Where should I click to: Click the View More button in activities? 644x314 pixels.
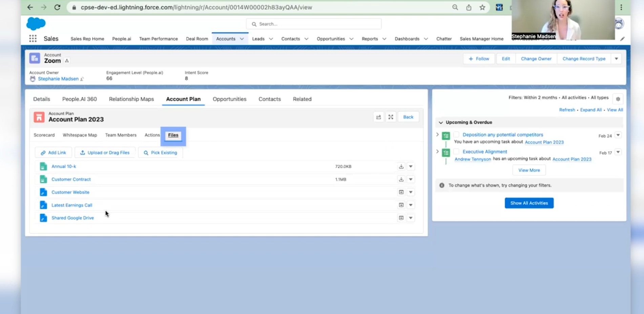click(x=529, y=170)
